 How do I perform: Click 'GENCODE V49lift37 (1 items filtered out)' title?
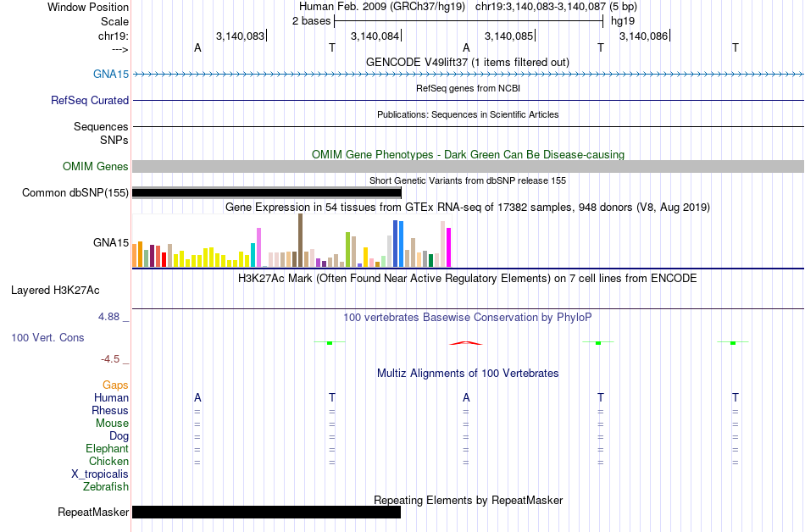tap(468, 62)
